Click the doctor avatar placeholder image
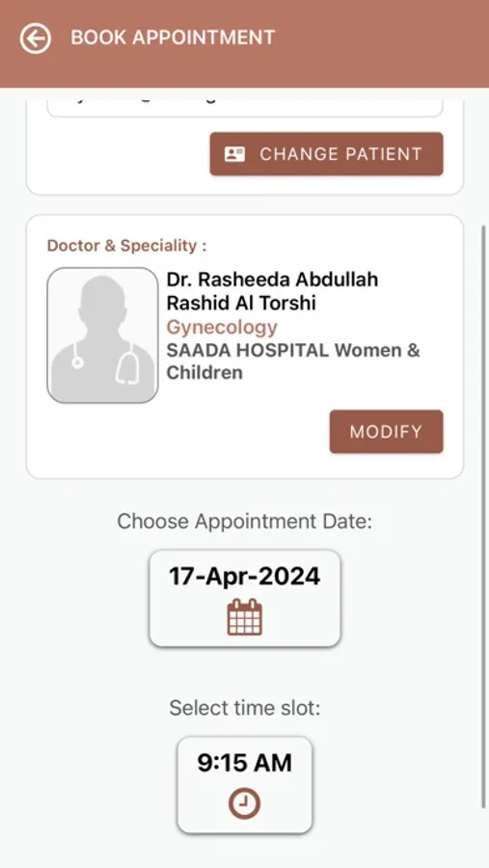 click(102, 335)
